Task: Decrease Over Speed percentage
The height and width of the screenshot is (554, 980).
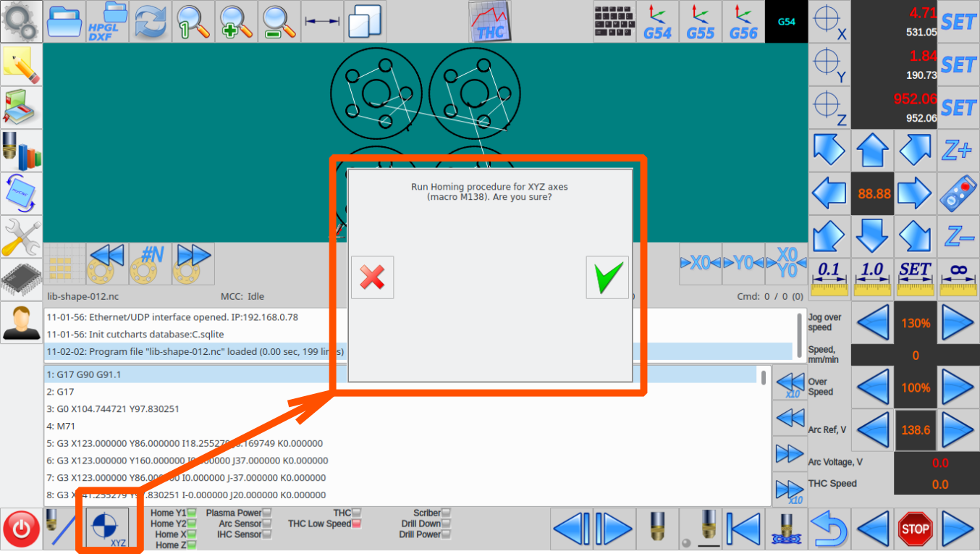Action: [872, 387]
